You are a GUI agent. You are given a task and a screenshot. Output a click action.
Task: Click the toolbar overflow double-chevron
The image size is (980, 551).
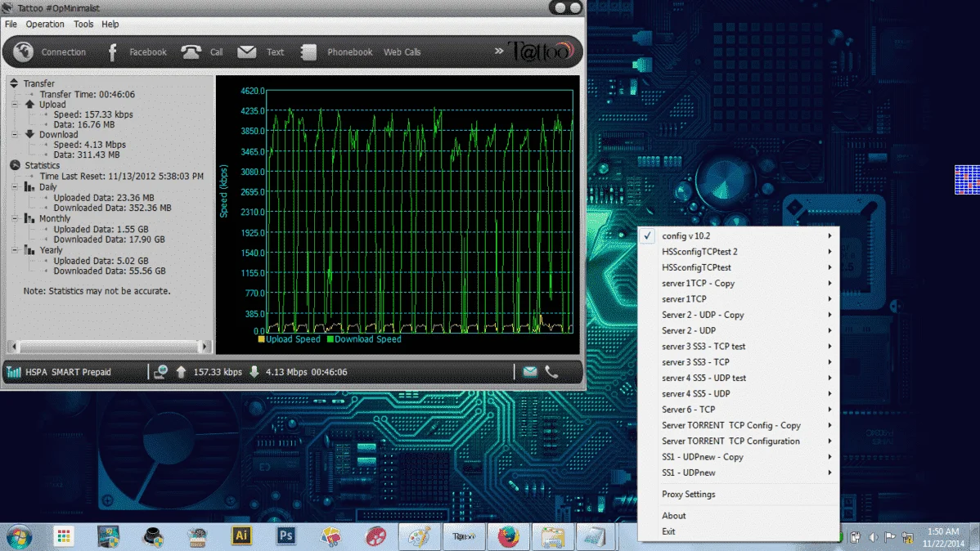click(x=499, y=52)
